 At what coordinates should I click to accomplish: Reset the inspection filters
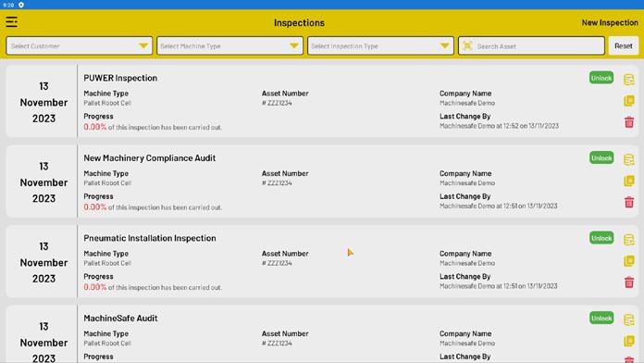click(623, 45)
